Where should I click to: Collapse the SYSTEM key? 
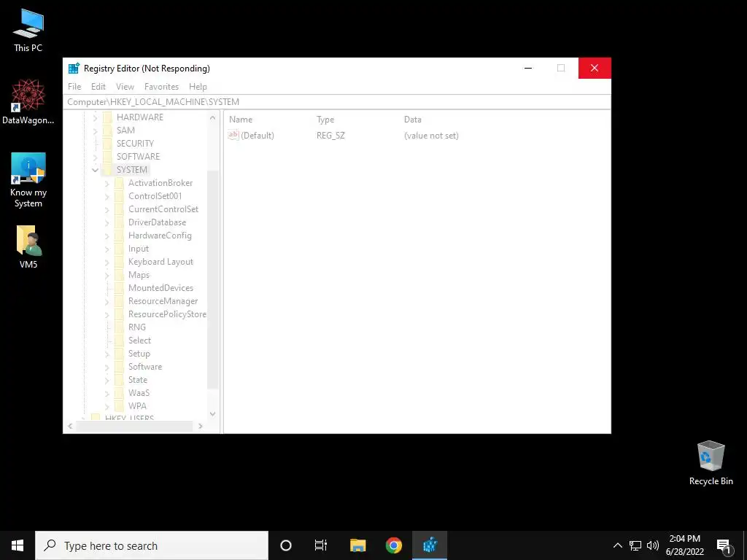[96, 169]
